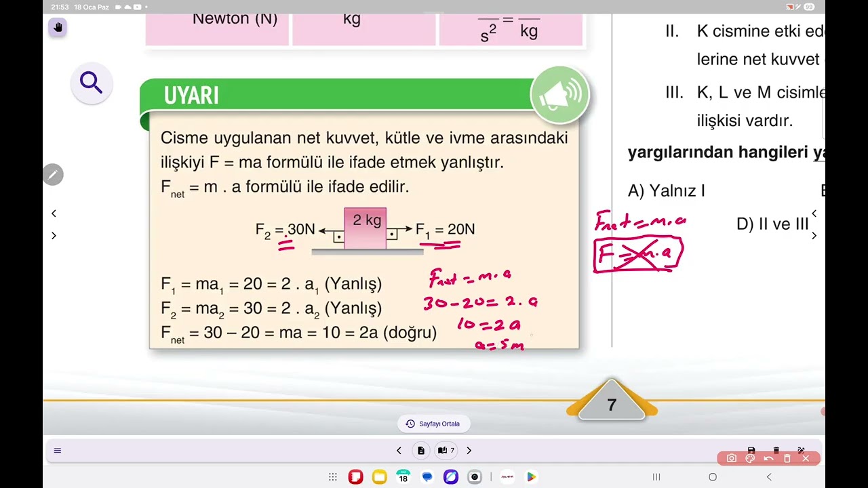868x488 pixels.
Task: Click 'Cisme uygulanan net kuvvet' sentence
Action: 364,138
